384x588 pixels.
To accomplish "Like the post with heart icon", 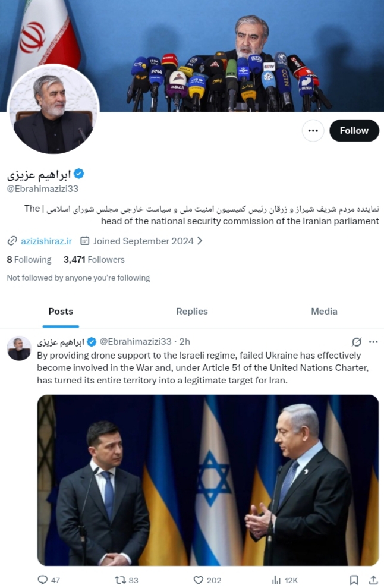I will 199,580.
